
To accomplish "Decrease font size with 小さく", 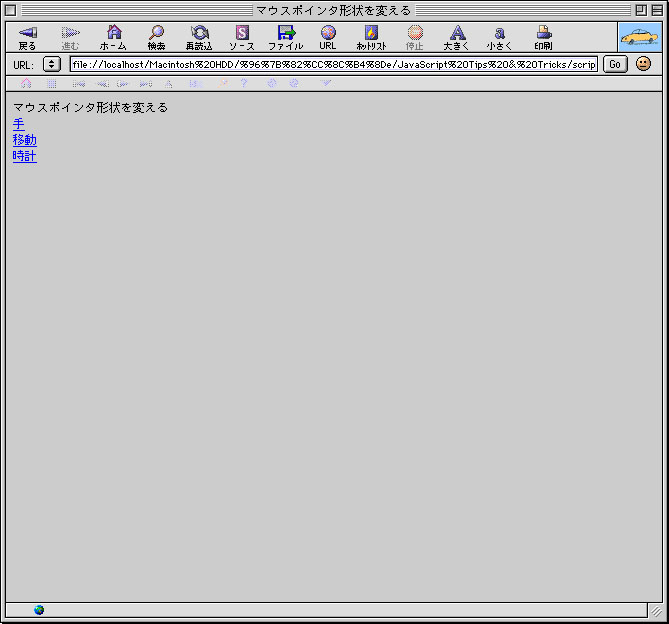I will click(500, 38).
